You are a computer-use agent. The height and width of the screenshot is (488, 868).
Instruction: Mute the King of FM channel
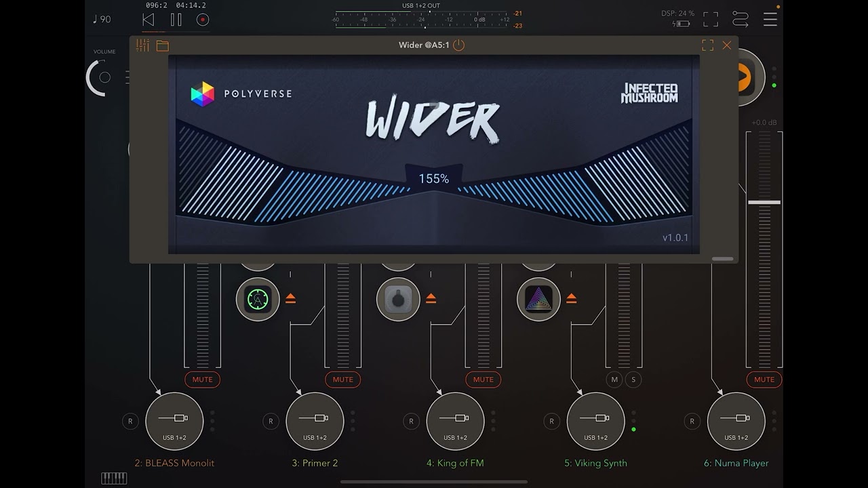(483, 380)
